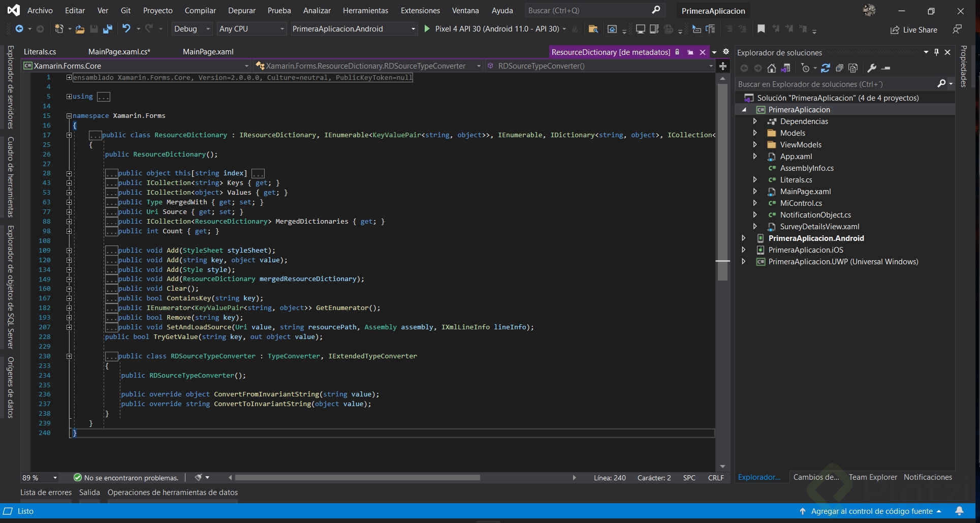Click the notifications bell in status bar
980x523 pixels.
[x=959, y=511]
